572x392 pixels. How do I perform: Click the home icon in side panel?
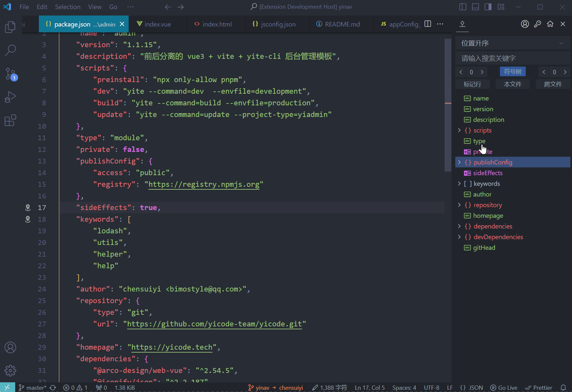550,24
